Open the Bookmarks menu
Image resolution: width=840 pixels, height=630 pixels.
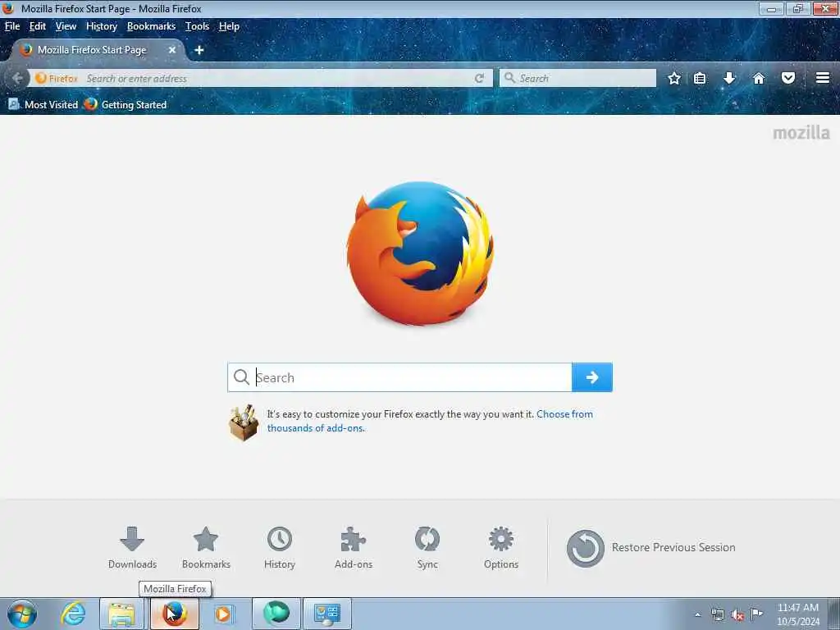click(151, 26)
